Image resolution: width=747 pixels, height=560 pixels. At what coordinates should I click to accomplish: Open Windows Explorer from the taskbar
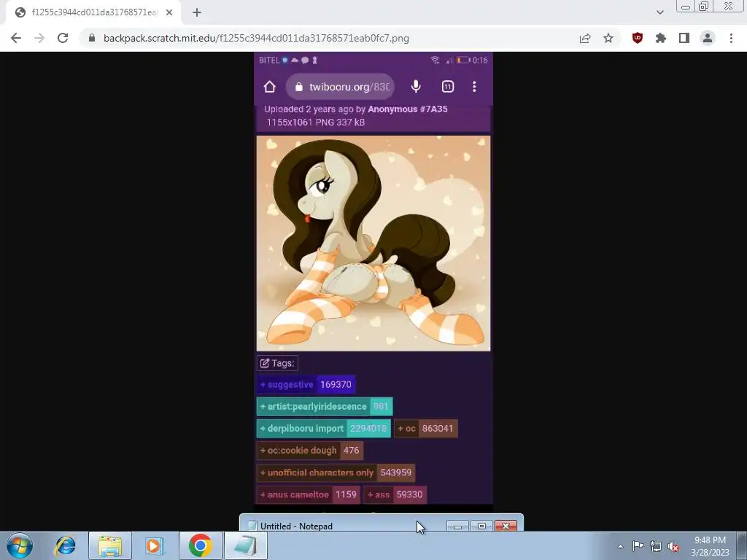110,545
